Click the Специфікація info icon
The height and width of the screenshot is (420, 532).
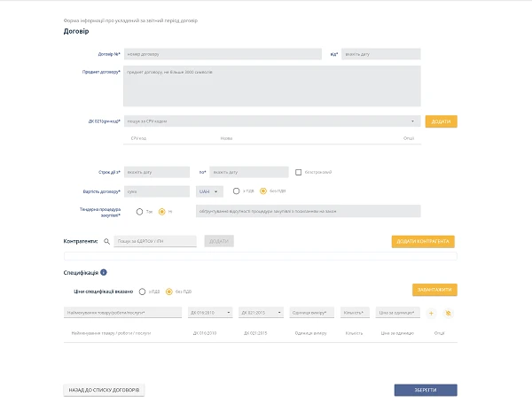coord(104,272)
